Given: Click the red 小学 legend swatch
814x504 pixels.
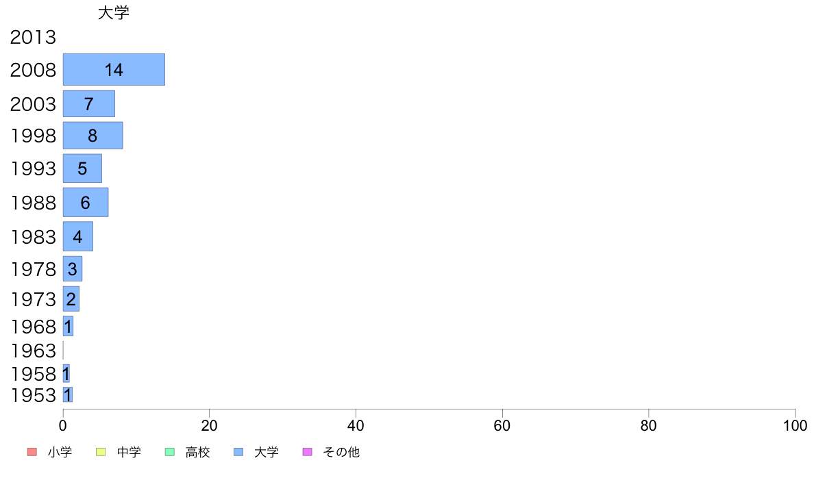Looking at the screenshot, I should click(32, 452).
